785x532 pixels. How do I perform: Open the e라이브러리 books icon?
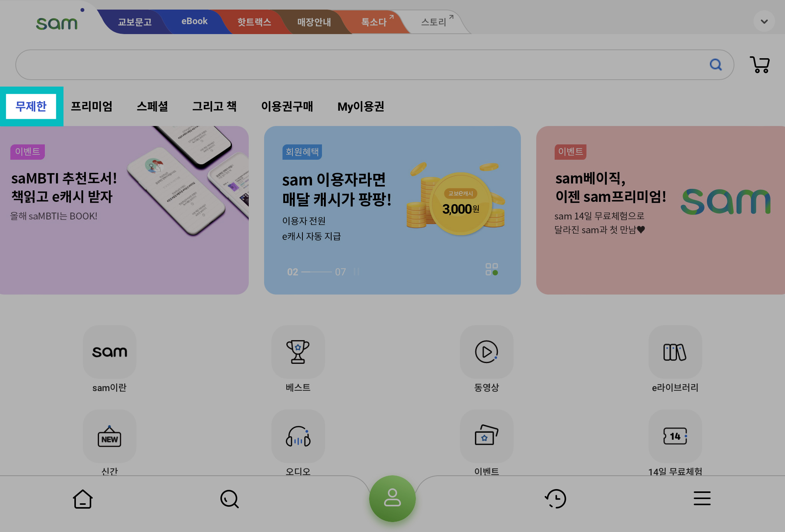tap(675, 352)
